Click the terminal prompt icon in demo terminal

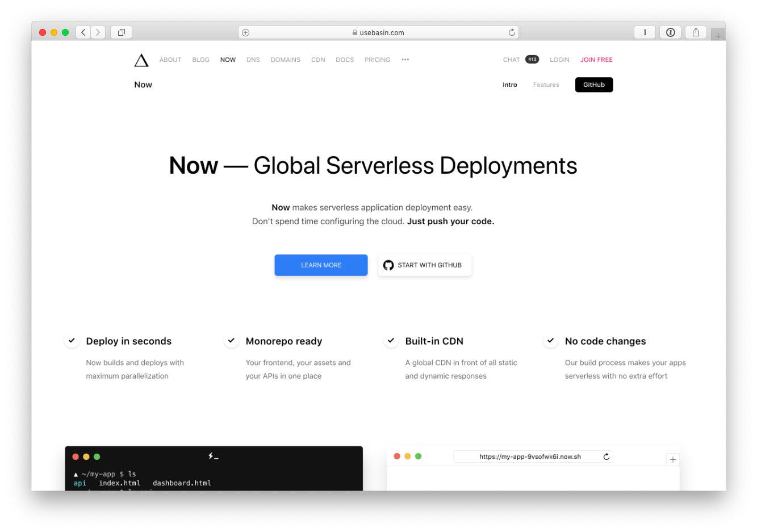coord(214,456)
